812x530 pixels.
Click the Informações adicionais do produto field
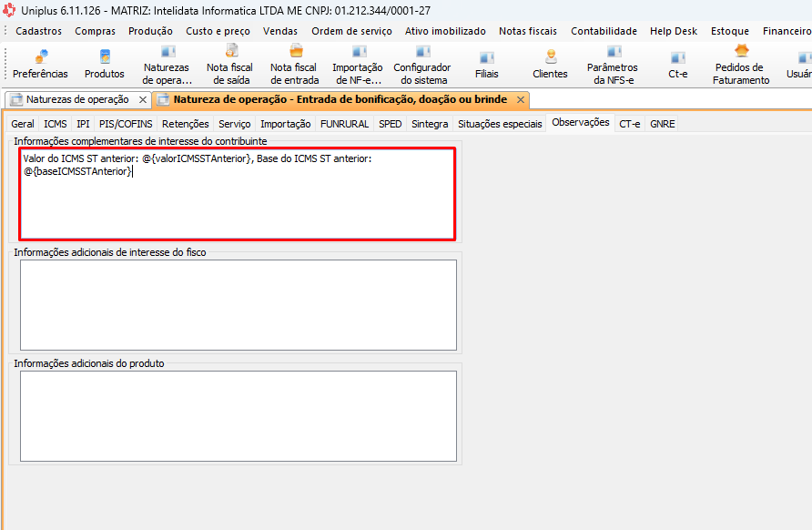coord(239,416)
